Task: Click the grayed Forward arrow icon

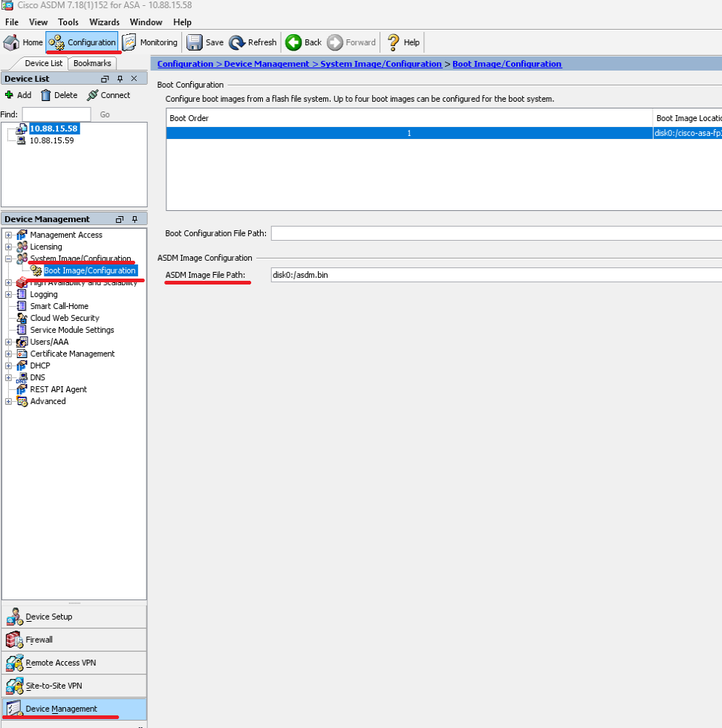Action: tap(335, 42)
